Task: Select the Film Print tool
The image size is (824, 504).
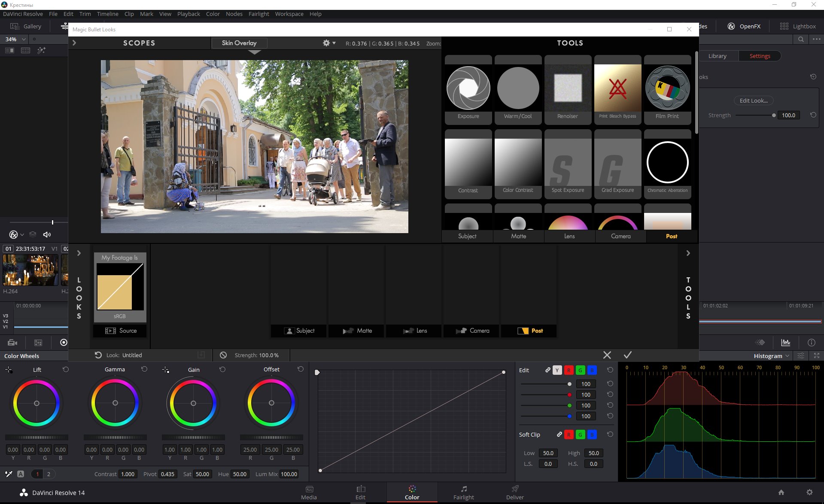Action: click(667, 90)
